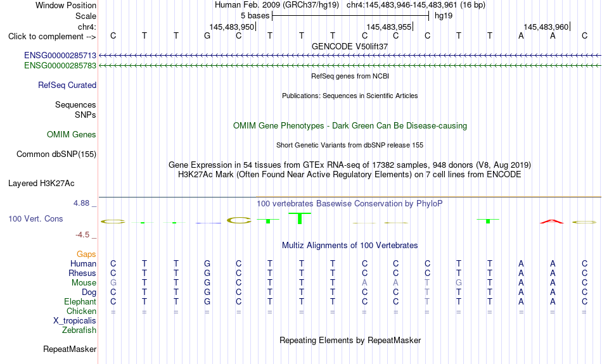Click the GTEx Gene Expression track title

coord(350,165)
